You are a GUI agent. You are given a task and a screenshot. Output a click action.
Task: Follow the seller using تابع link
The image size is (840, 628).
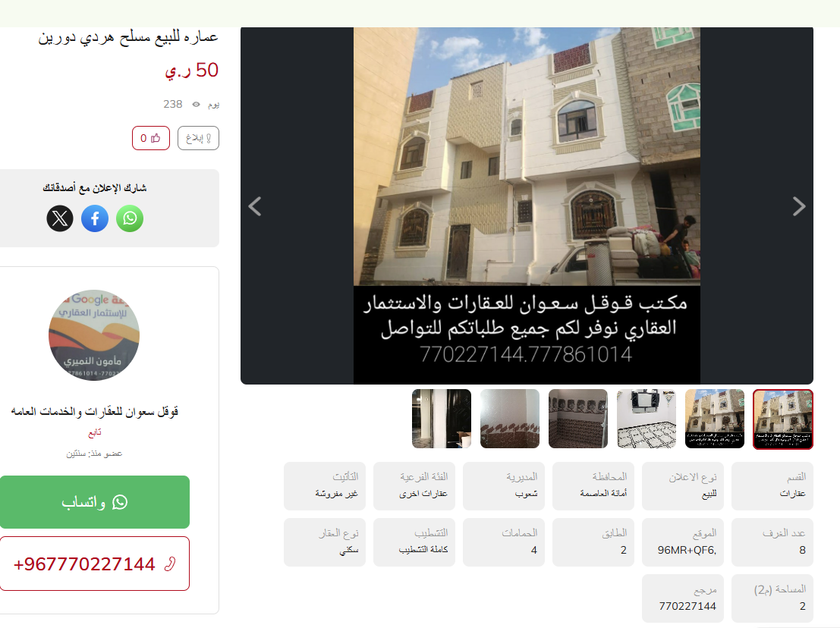click(95, 432)
